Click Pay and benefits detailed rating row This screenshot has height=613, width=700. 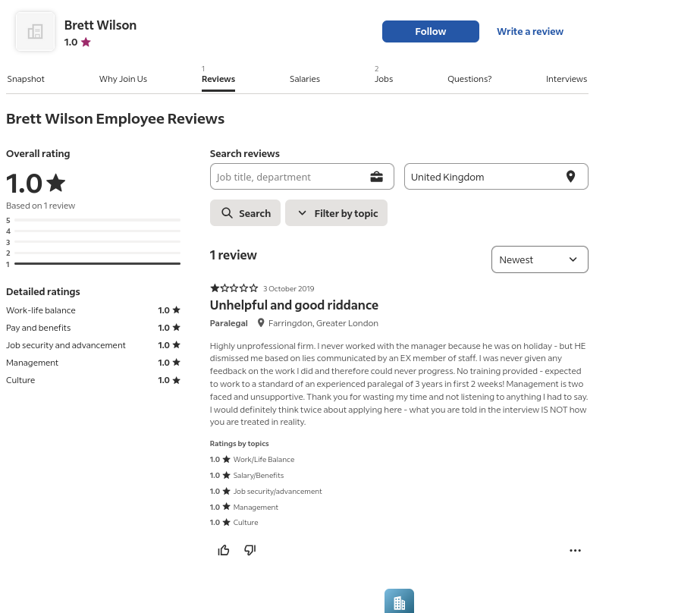coord(93,328)
